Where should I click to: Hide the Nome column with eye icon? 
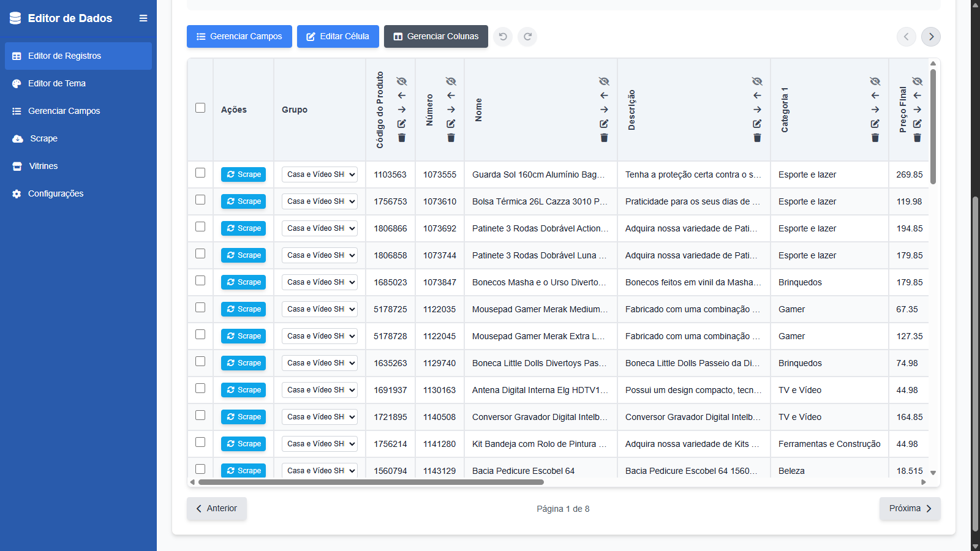(x=604, y=81)
